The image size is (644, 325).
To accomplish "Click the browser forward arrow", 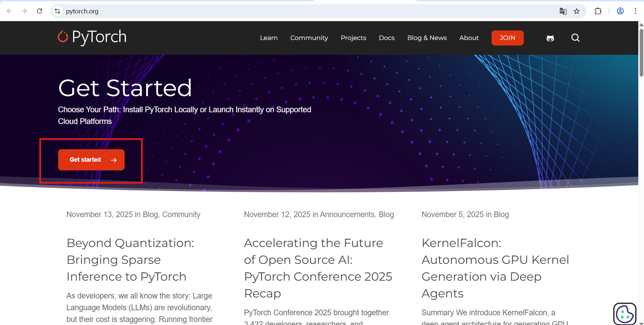I will coord(24,11).
